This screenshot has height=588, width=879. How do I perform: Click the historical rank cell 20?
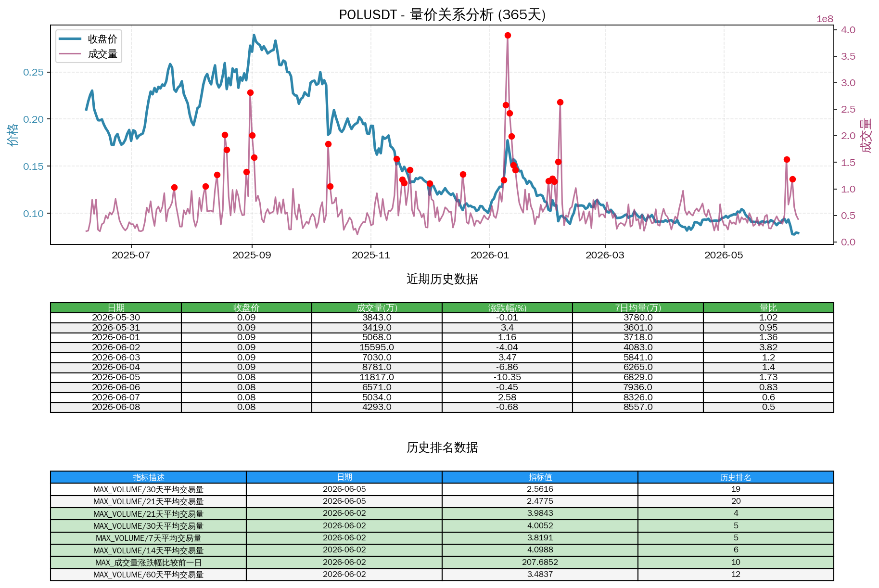736,501
